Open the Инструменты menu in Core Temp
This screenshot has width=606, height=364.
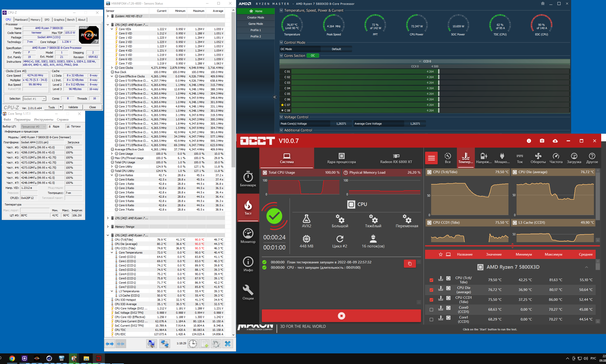[43, 120]
